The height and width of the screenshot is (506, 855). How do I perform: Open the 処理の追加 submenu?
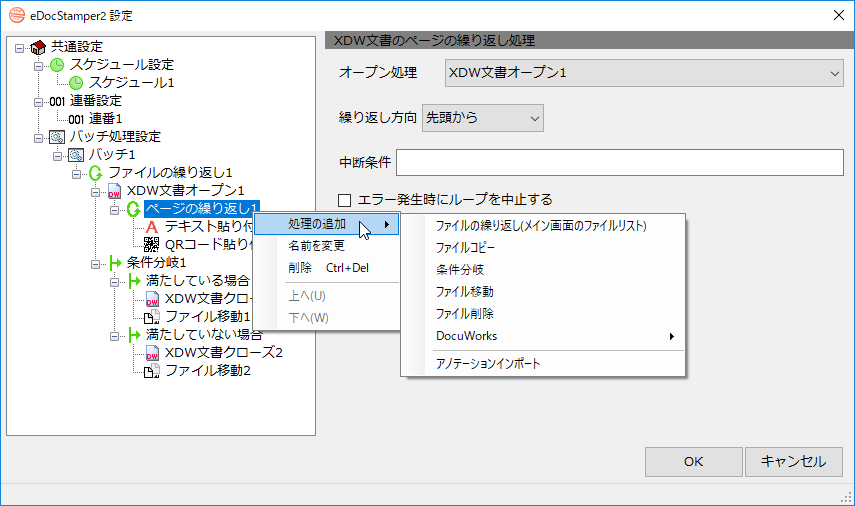click(x=327, y=224)
